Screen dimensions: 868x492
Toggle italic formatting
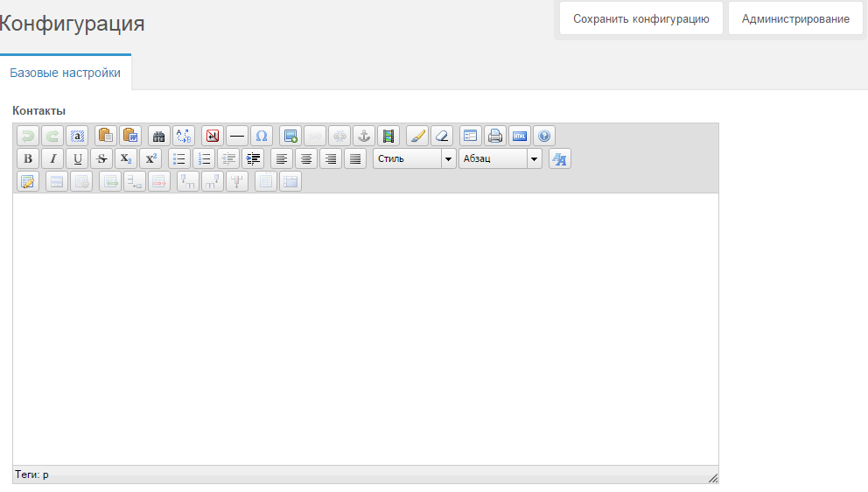[x=52, y=159]
